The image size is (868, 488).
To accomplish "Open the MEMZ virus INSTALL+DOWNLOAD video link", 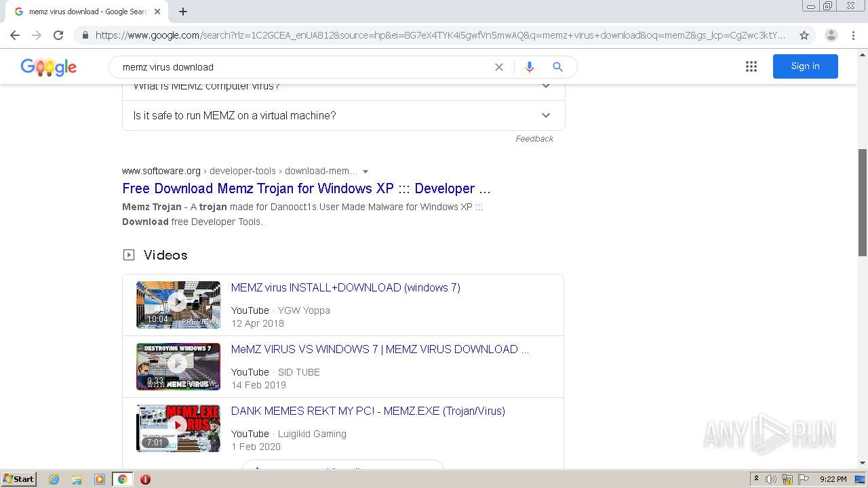I will [x=346, y=287].
